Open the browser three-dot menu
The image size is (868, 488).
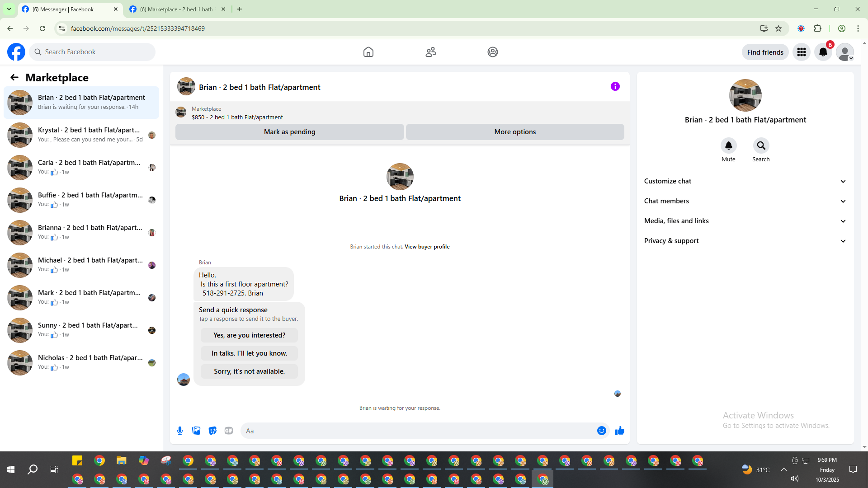click(x=858, y=28)
